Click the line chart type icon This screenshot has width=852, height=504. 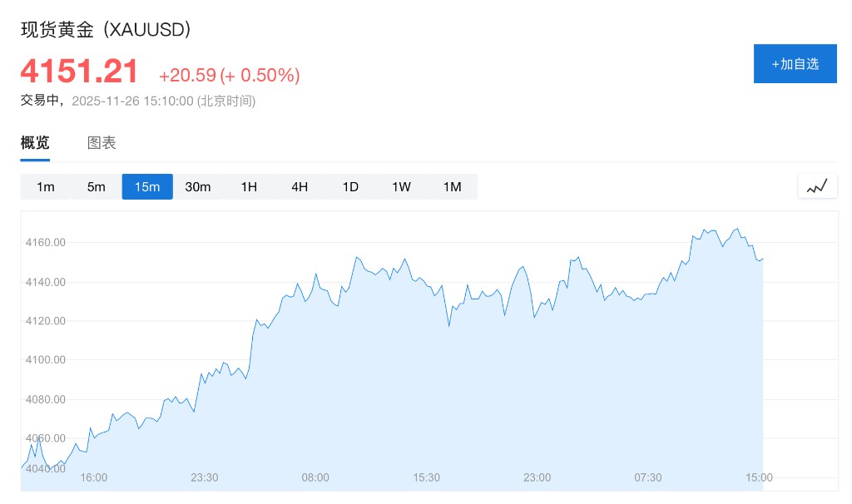[817, 186]
